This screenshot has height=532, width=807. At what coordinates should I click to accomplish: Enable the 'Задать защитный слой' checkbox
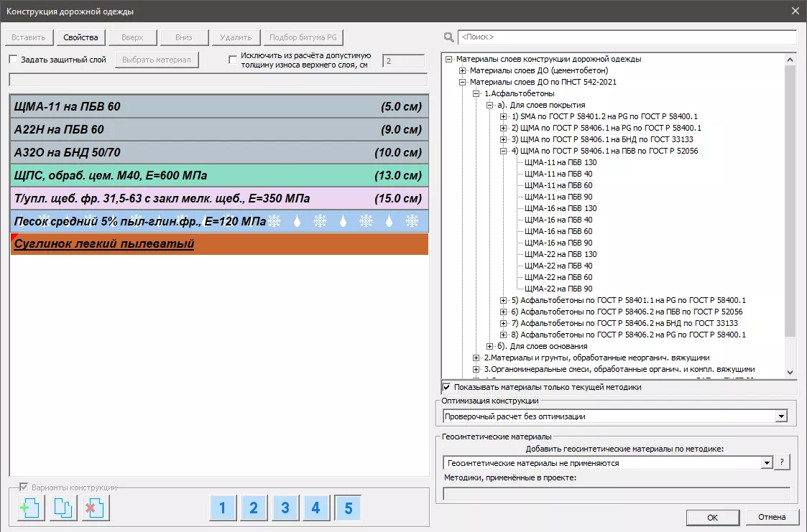[13, 60]
